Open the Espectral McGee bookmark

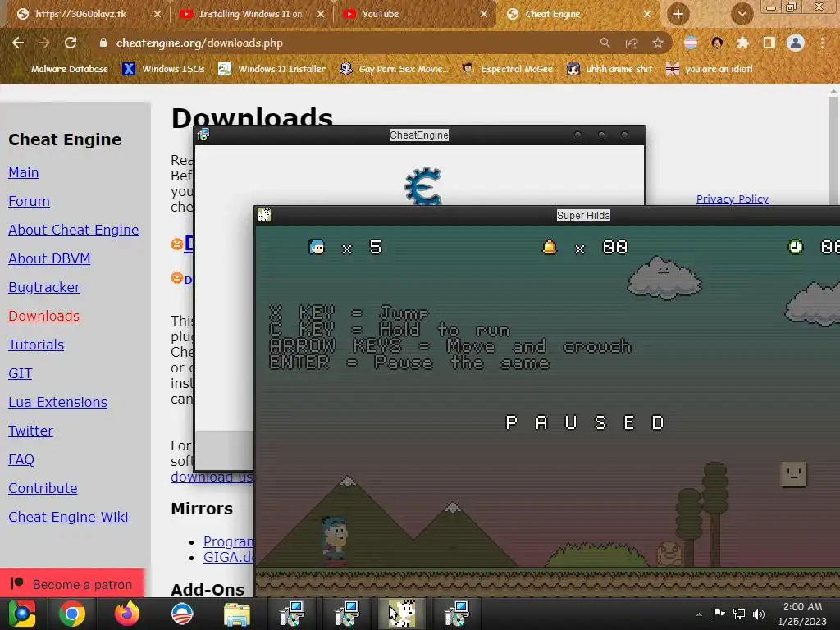507,69
